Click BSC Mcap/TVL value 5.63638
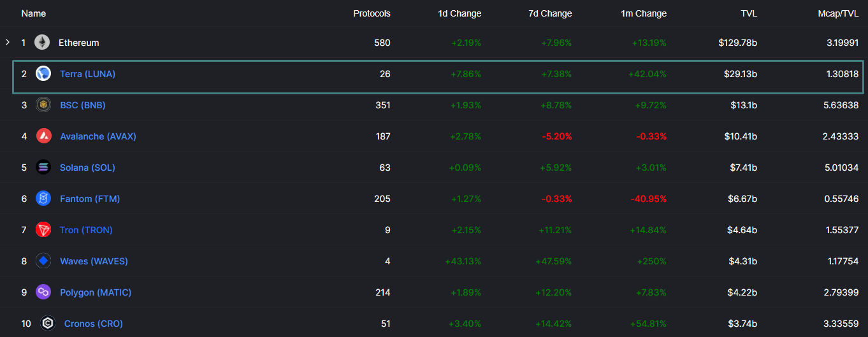Image resolution: width=868 pixels, height=337 pixels. (x=843, y=105)
